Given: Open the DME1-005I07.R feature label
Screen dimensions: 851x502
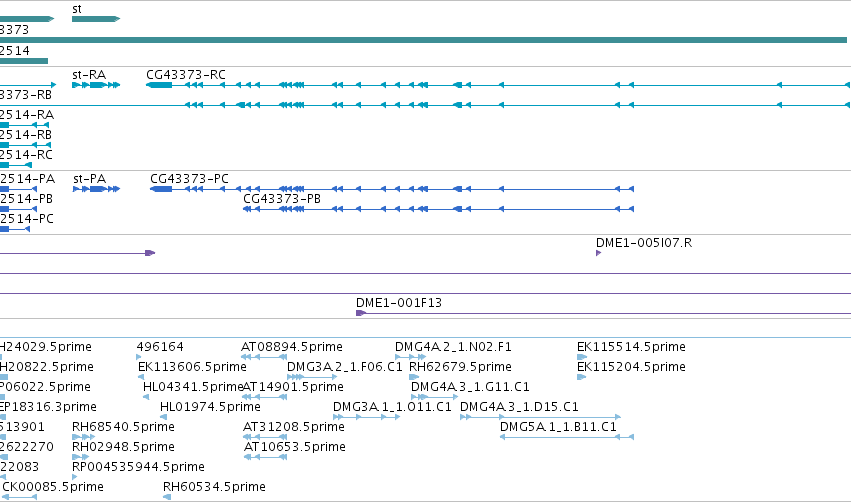Looking at the screenshot, I should 644,243.
